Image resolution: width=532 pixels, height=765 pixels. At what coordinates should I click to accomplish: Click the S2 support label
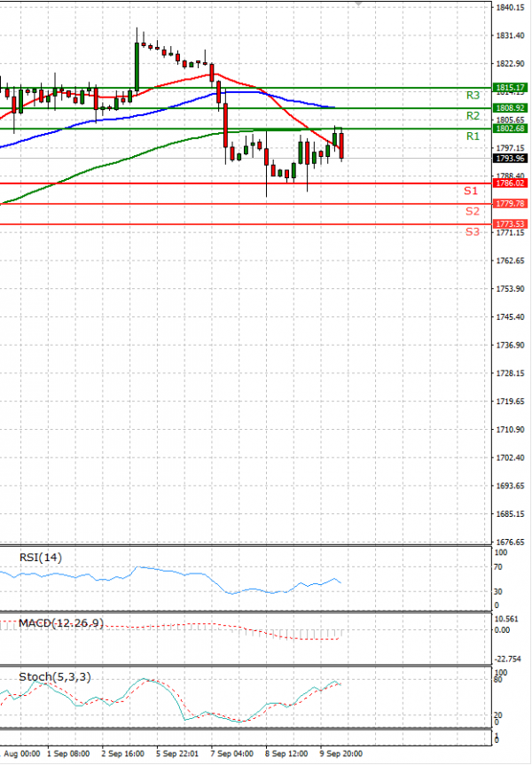click(x=472, y=211)
